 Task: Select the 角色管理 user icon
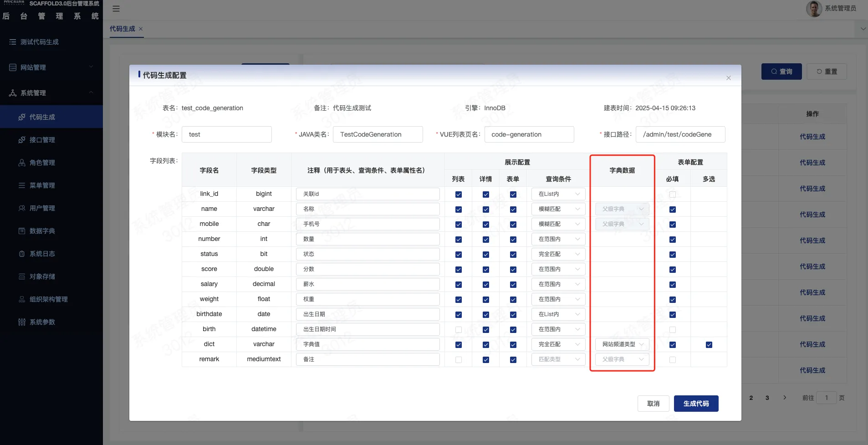click(x=22, y=163)
